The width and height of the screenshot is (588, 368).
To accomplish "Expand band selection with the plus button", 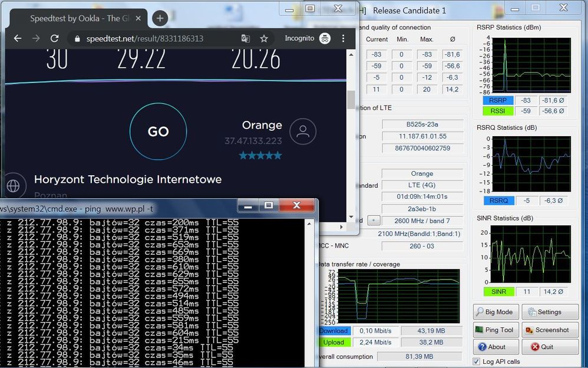I will coord(372,221).
